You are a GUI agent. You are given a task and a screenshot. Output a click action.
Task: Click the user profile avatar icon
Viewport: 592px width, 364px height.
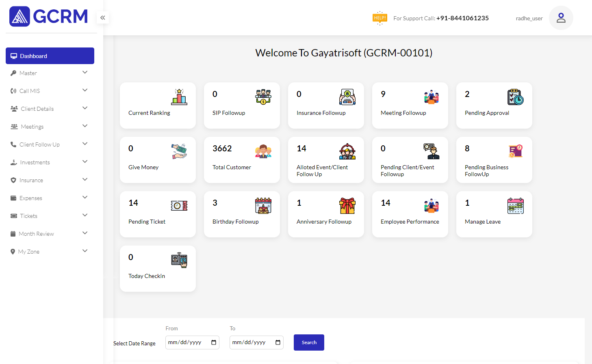(561, 18)
